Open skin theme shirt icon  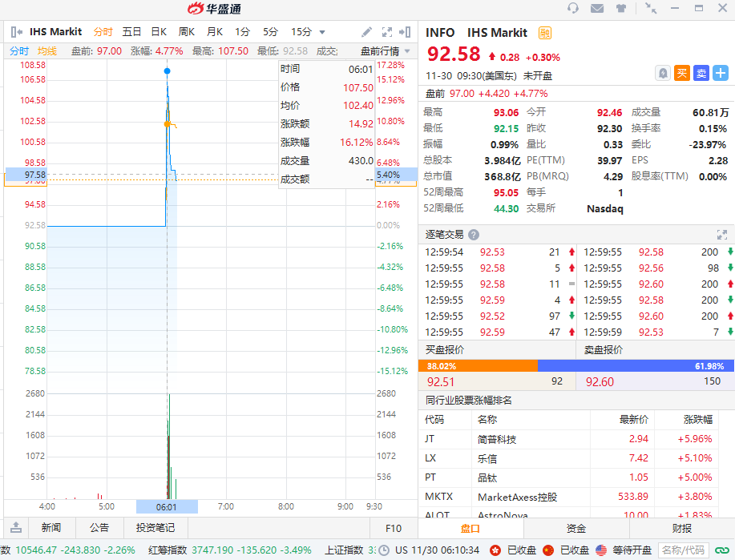coord(621,8)
